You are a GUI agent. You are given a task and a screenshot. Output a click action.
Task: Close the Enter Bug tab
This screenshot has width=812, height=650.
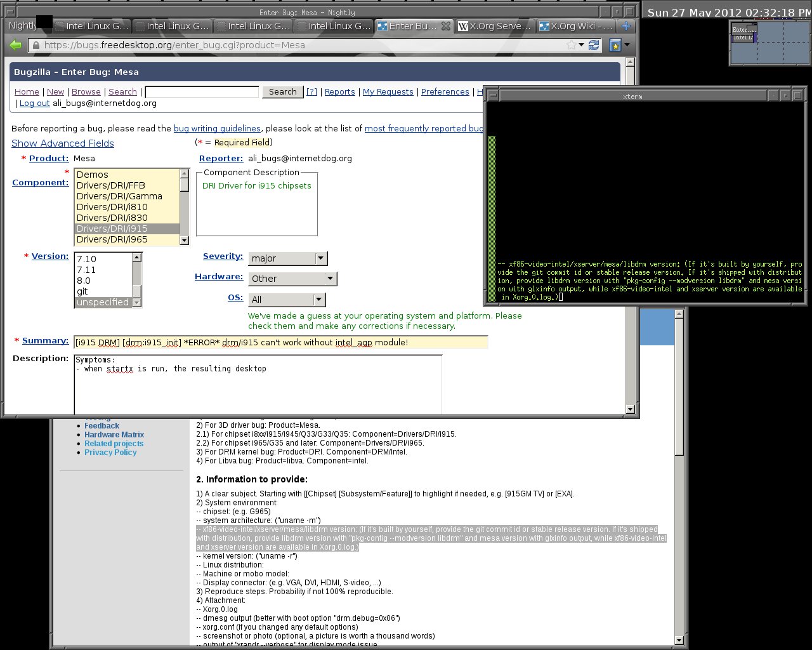[x=445, y=26]
